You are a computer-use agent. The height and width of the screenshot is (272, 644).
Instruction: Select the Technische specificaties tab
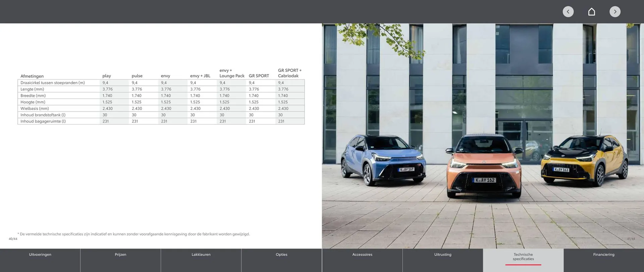523,260
